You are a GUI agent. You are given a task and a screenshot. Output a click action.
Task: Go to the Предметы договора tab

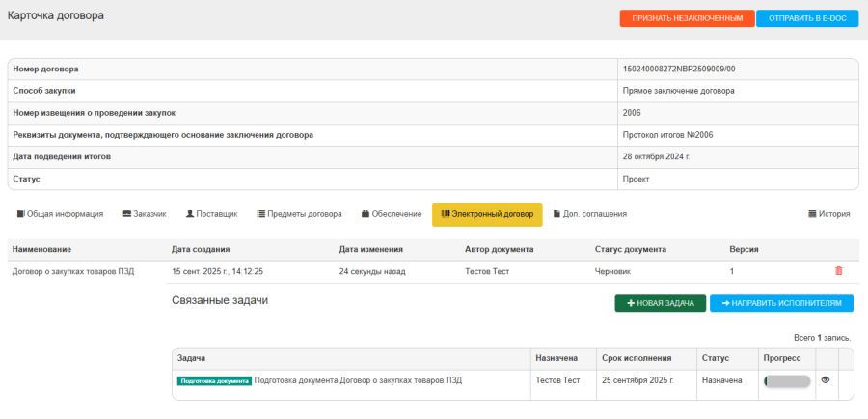pyautogui.click(x=299, y=214)
